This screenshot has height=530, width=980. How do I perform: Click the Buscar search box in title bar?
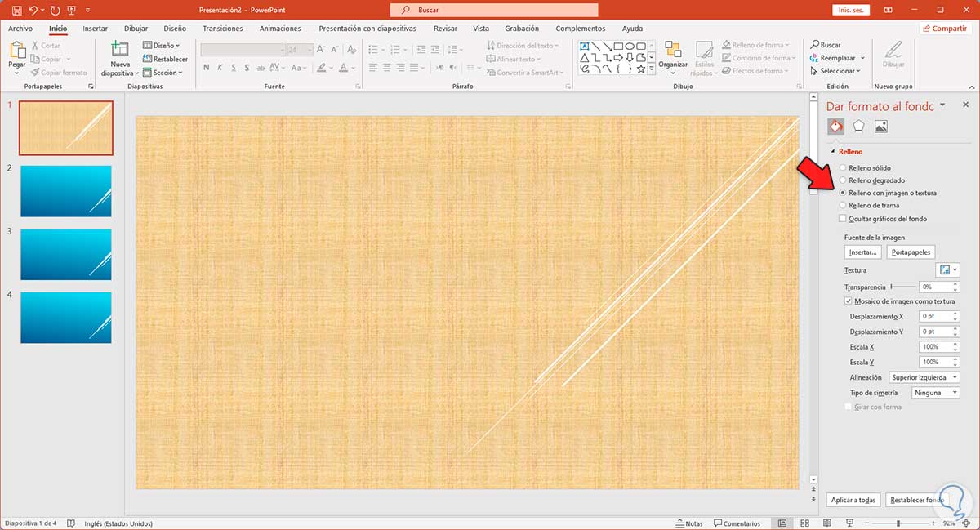[494, 10]
